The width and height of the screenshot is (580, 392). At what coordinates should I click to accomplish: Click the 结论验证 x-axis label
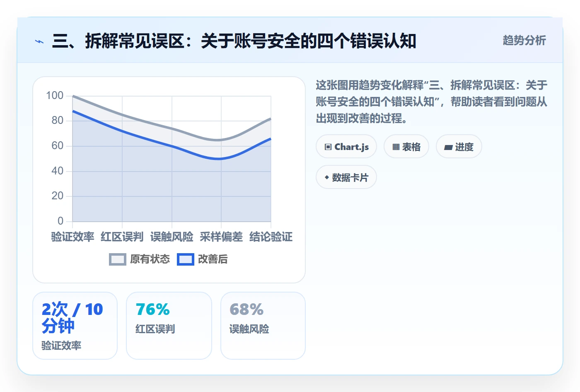[271, 237]
